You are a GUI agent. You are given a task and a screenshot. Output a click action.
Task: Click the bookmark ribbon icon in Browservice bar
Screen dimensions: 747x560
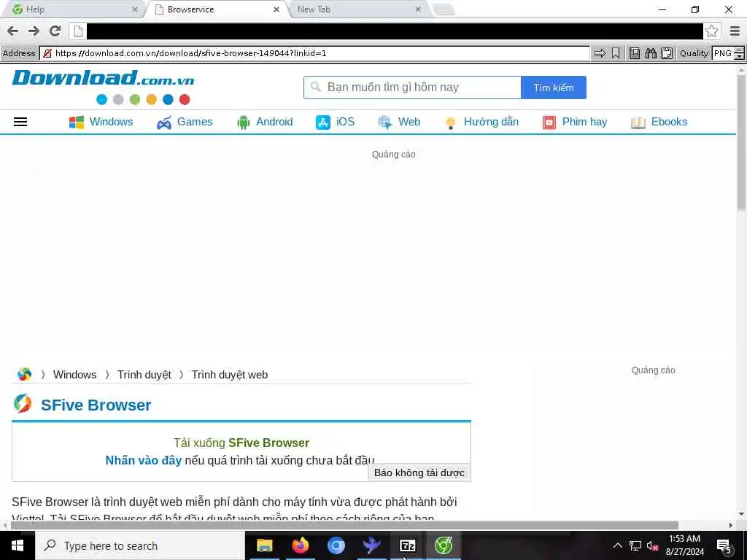coord(616,53)
